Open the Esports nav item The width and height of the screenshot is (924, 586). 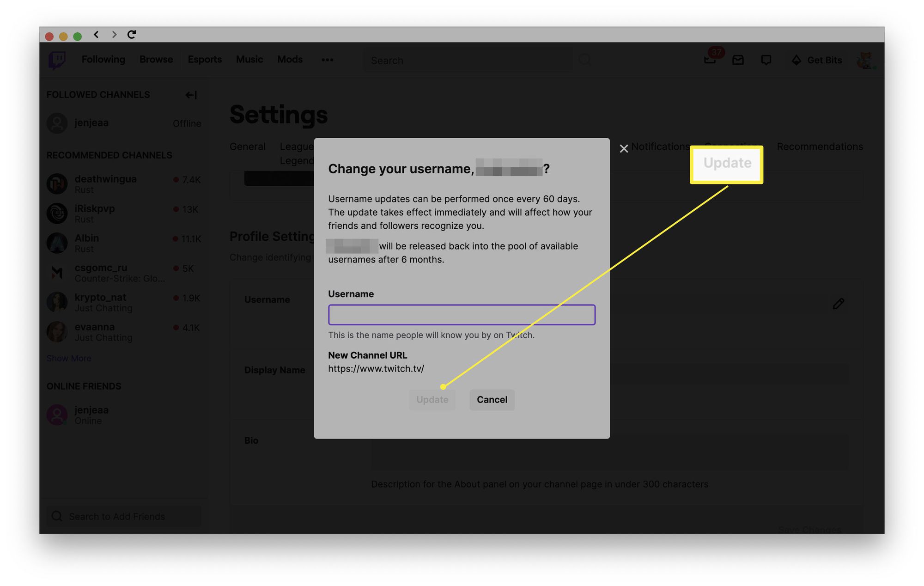coord(205,60)
